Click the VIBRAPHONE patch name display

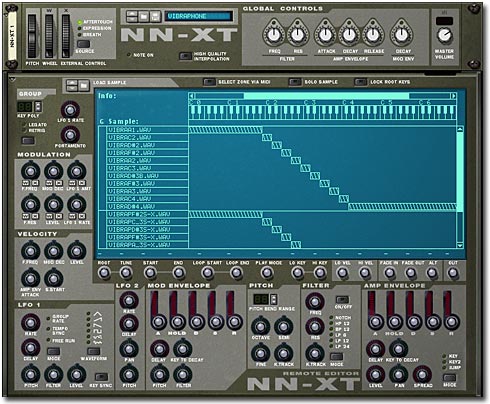pyautogui.click(x=199, y=16)
